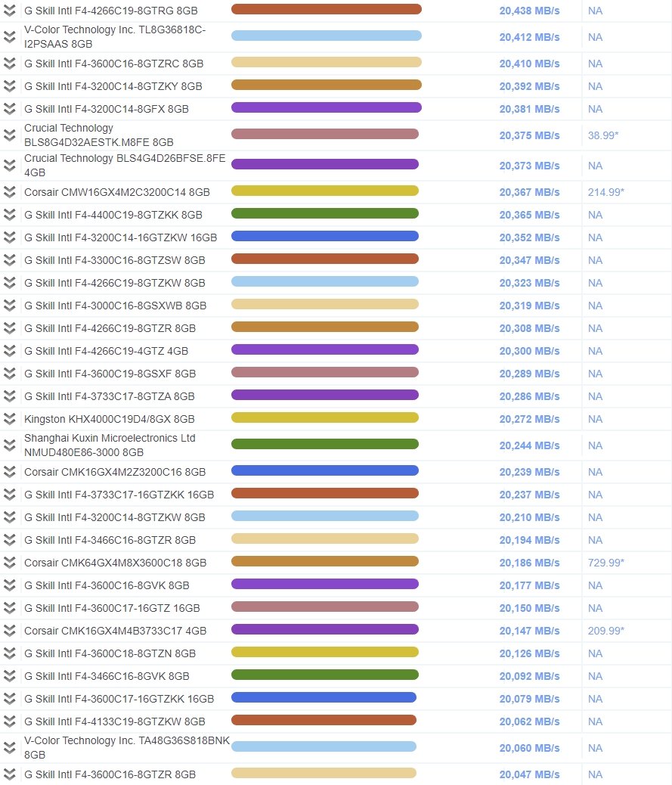Expand chevron for G Skill F4-3600C16-8GTZRC

pyautogui.click(x=10, y=64)
